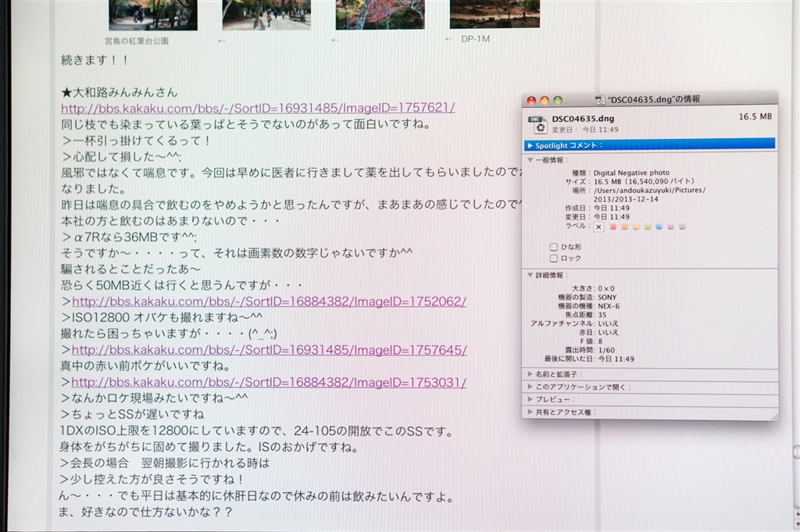Expand the Spotlight コメント section
The height and width of the screenshot is (532, 800).
[530, 145]
